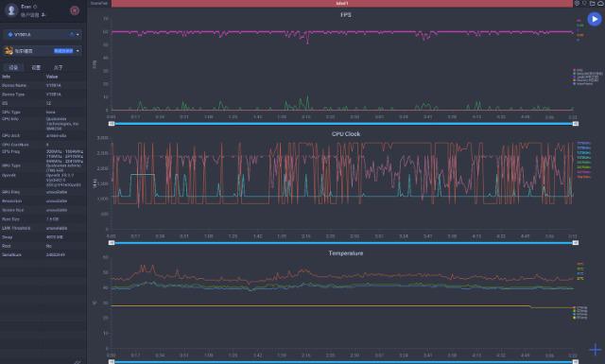This screenshot has height=364, width=605.
Task: Click the Info column header
Action: [7, 77]
